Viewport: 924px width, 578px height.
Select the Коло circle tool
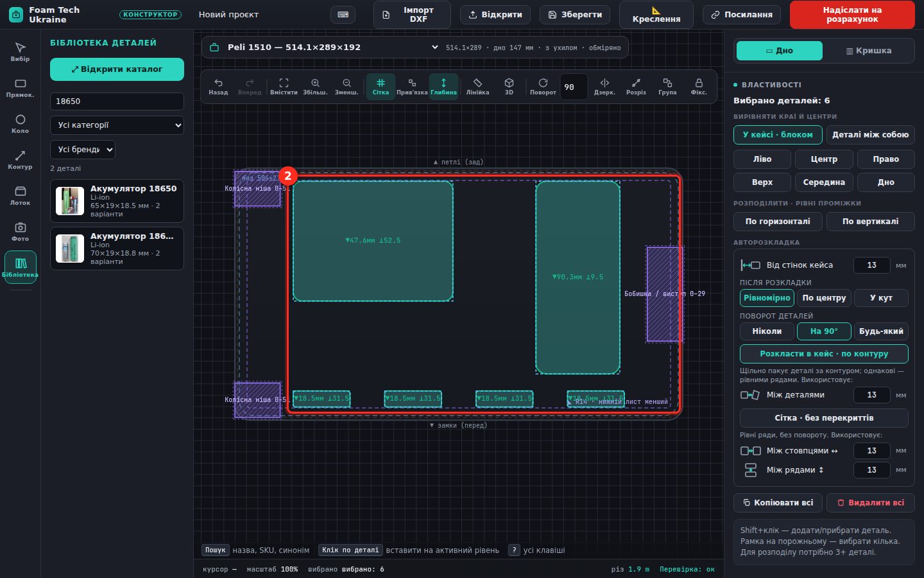pos(20,124)
